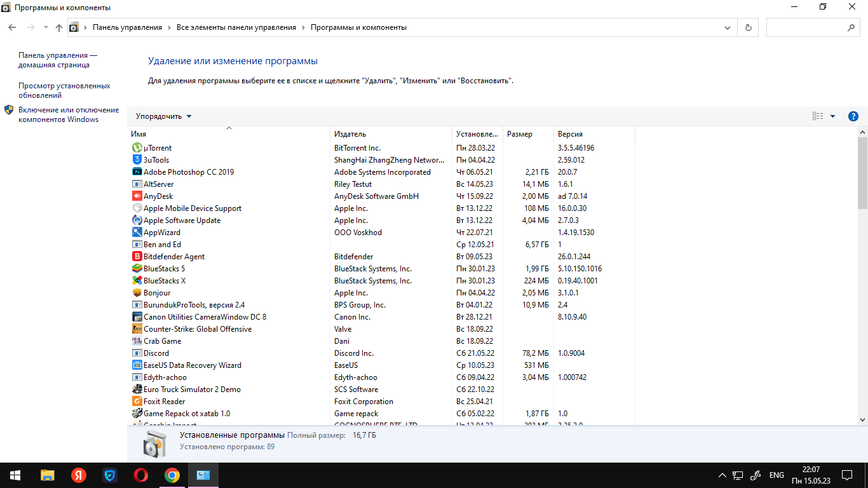Select the BlueStacks X icon
This screenshot has width=868, height=488.
[137, 281]
